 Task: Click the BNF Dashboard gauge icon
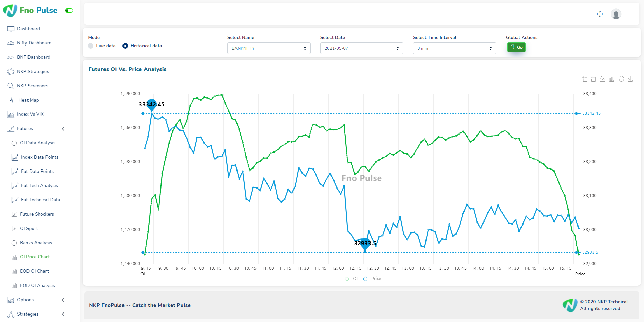tap(11, 57)
